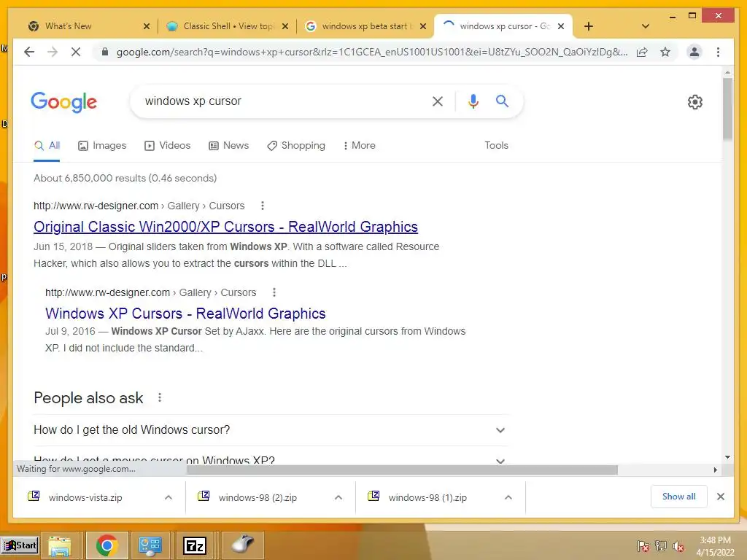Image resolution: width=747 pixels, height=560 pixels.
Task: Open options chevron for windows-98 (2).zip
Action: tap(338, 497)
